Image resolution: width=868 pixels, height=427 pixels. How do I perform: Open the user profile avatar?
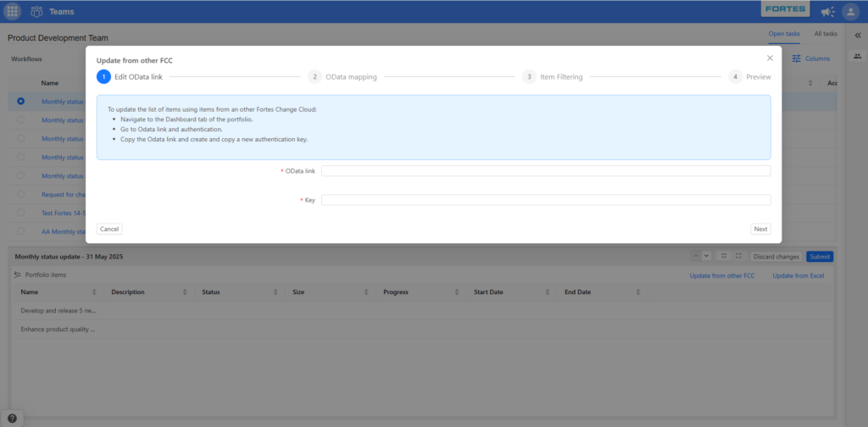coord(850,12)
